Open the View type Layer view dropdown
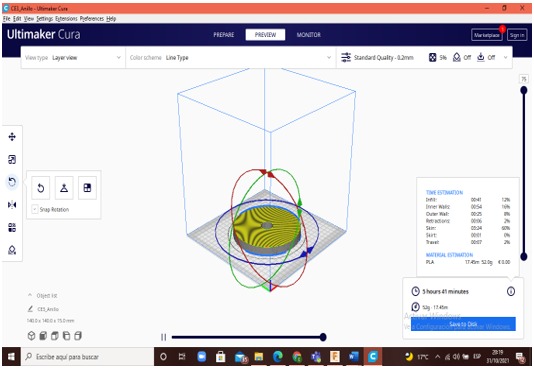This screenshot has width=534, height=369. (x=73, y=58)
